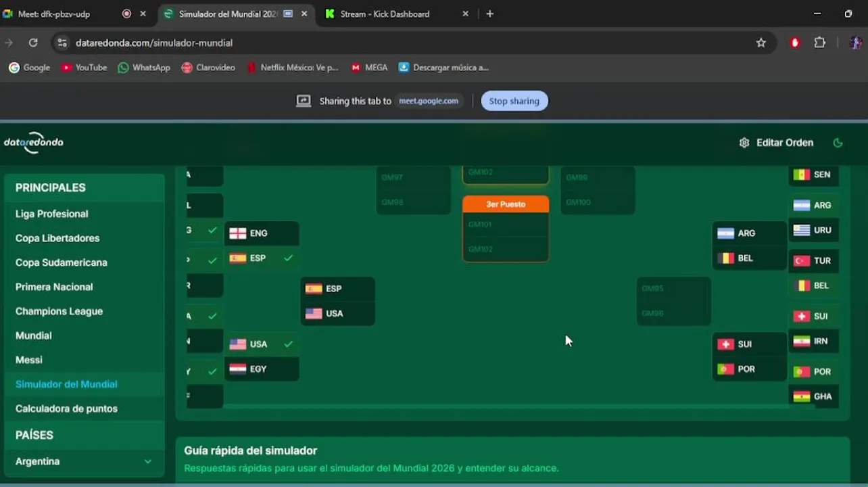Pick SUI in the SUI vs POR match

(x=749, y=344)
